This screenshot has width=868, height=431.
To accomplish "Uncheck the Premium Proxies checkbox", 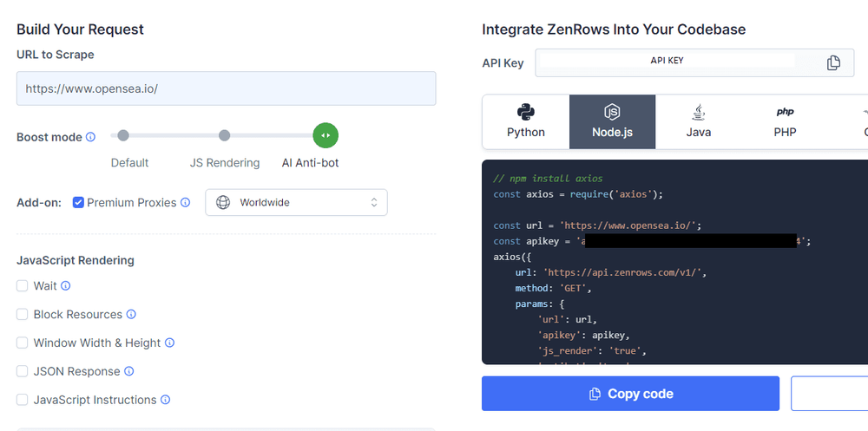I will click(78, 203).
